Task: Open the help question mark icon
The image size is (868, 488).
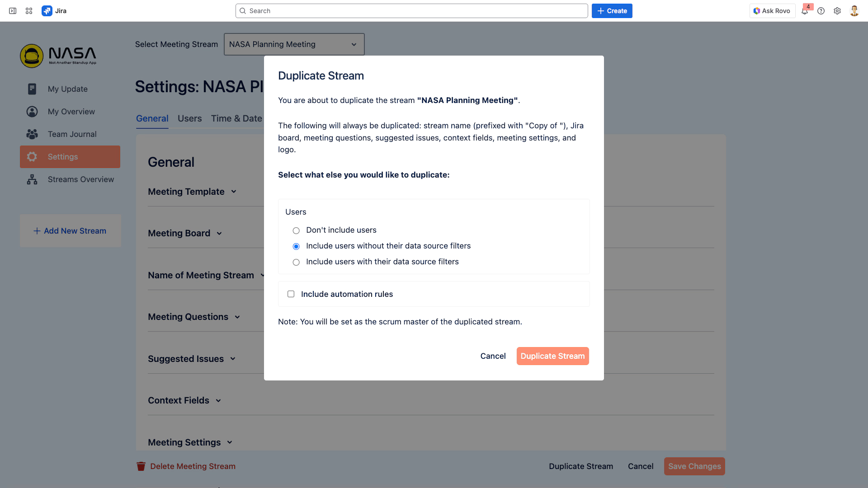Action: pos(821,11)
